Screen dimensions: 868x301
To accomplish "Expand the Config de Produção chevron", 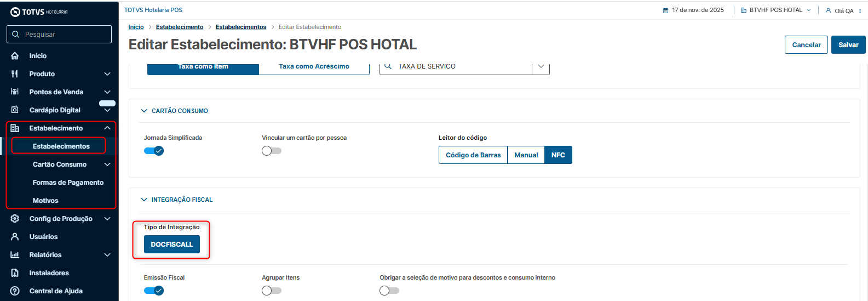I will pyautogui.click(x=107, y=219).
